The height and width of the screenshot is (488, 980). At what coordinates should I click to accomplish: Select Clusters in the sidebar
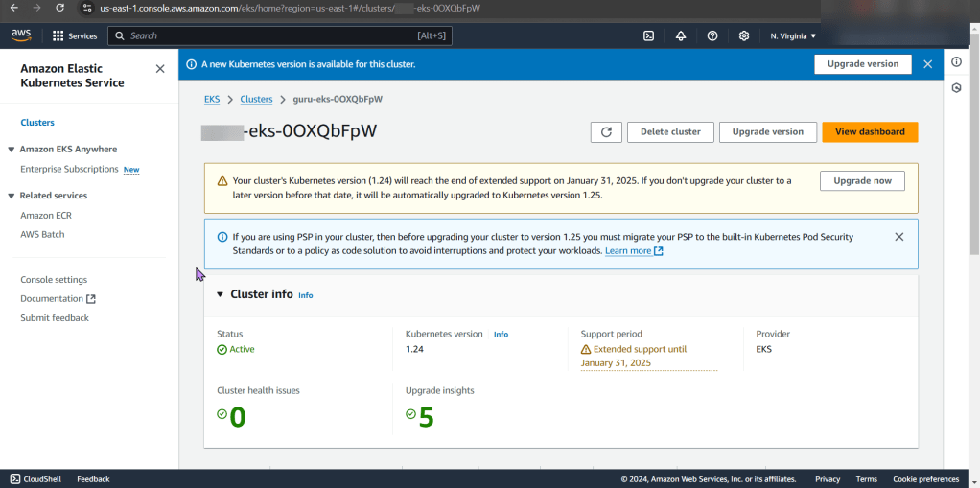[37, 123]
